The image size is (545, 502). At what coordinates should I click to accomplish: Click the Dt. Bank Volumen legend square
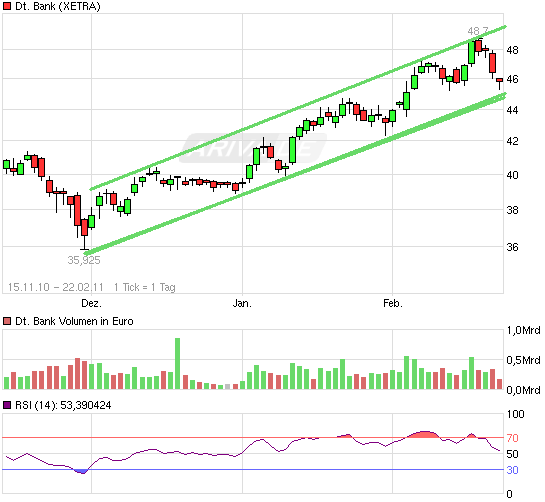[7, 321]
